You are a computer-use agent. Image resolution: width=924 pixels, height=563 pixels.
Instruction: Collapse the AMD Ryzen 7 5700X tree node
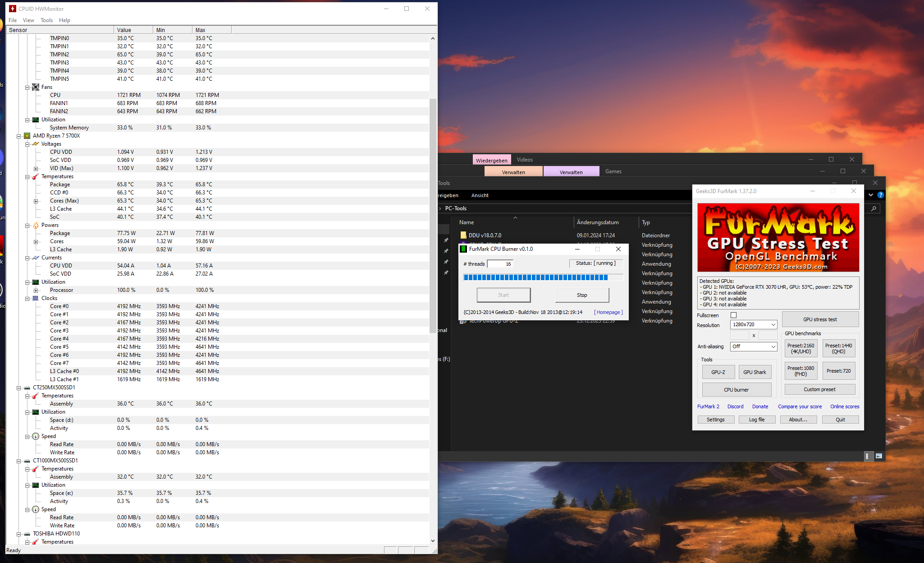tap(19, 136)
